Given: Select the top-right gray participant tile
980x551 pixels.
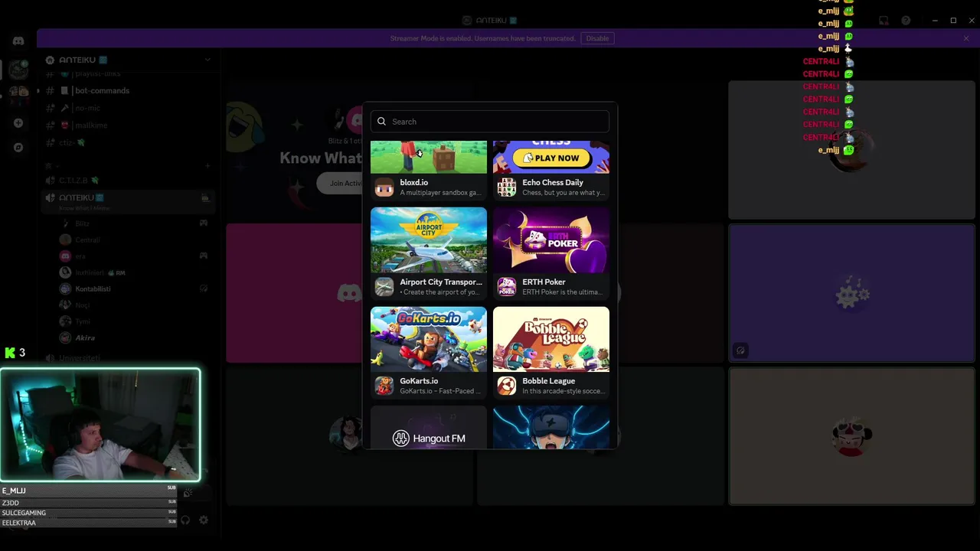Looking at the screenshot, I should 851,149.
